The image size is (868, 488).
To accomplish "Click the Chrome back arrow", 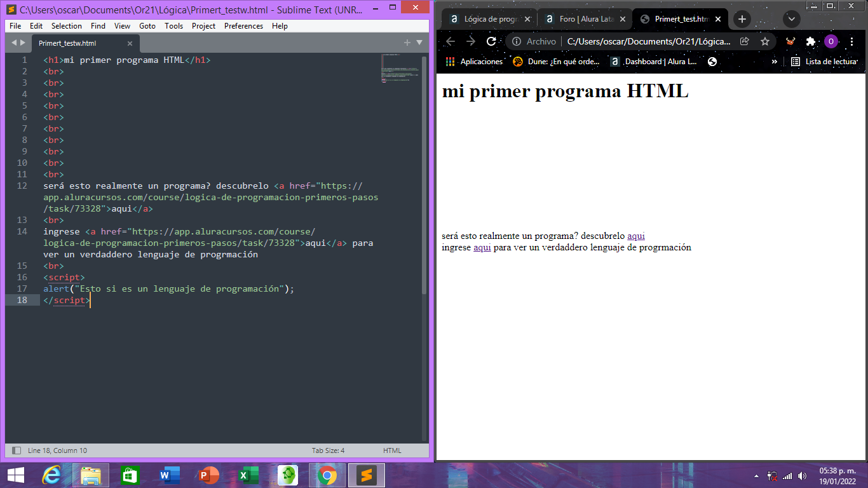I will [451, 41].
